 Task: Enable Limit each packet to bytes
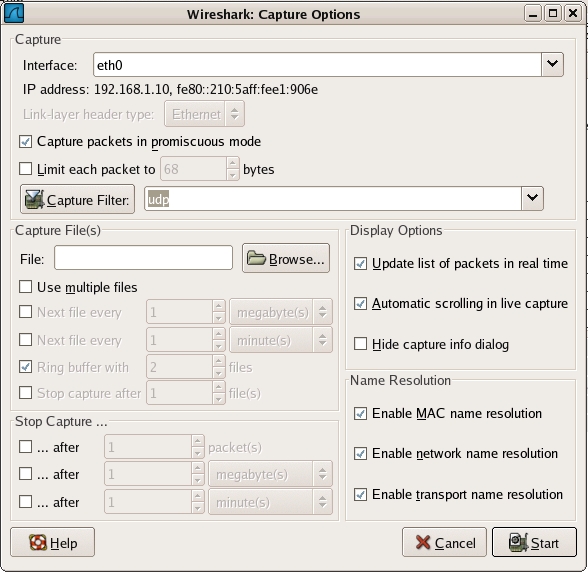[26, 169]
